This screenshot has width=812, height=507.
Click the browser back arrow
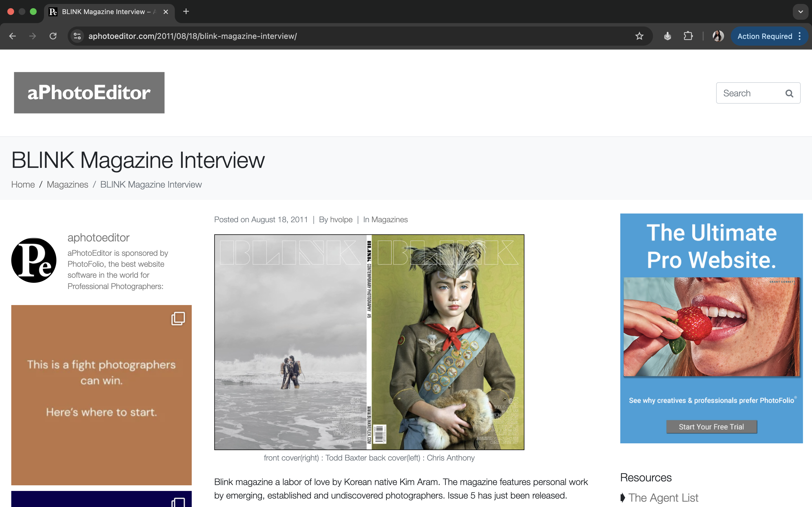click(x=12, y=36)
